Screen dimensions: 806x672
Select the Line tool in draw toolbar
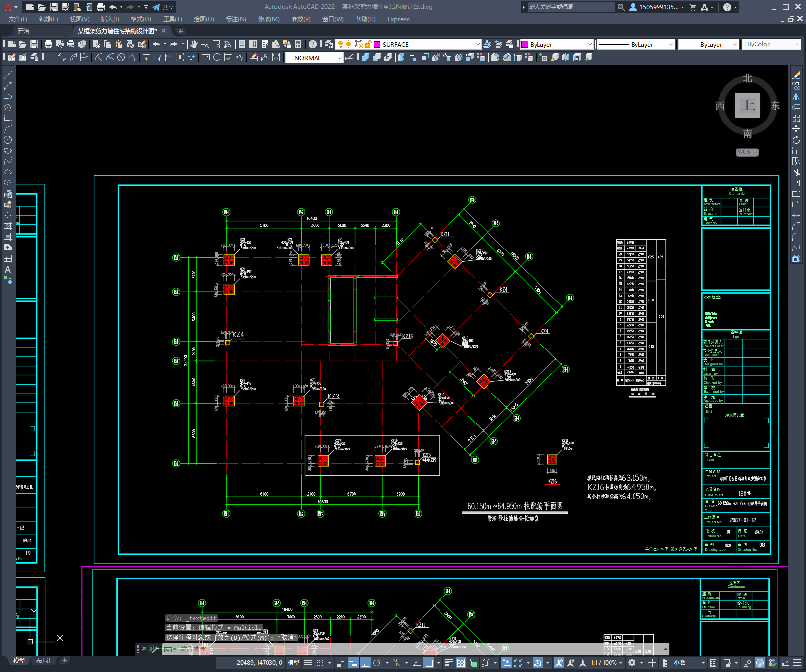[8, 75]
